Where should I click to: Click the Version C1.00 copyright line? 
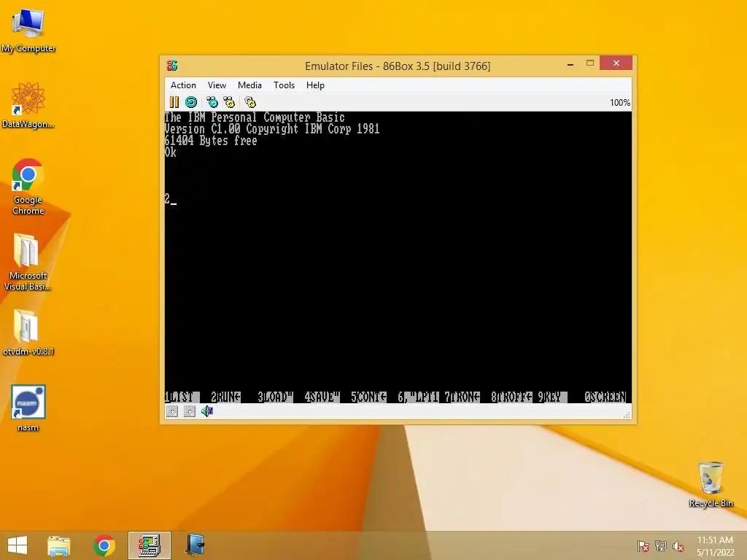point(272,129)
